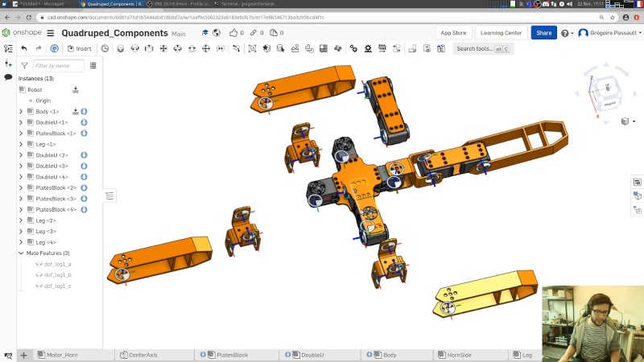Click the Share button
This screenshot has height=362, width=644.
(x=543, y=33)
